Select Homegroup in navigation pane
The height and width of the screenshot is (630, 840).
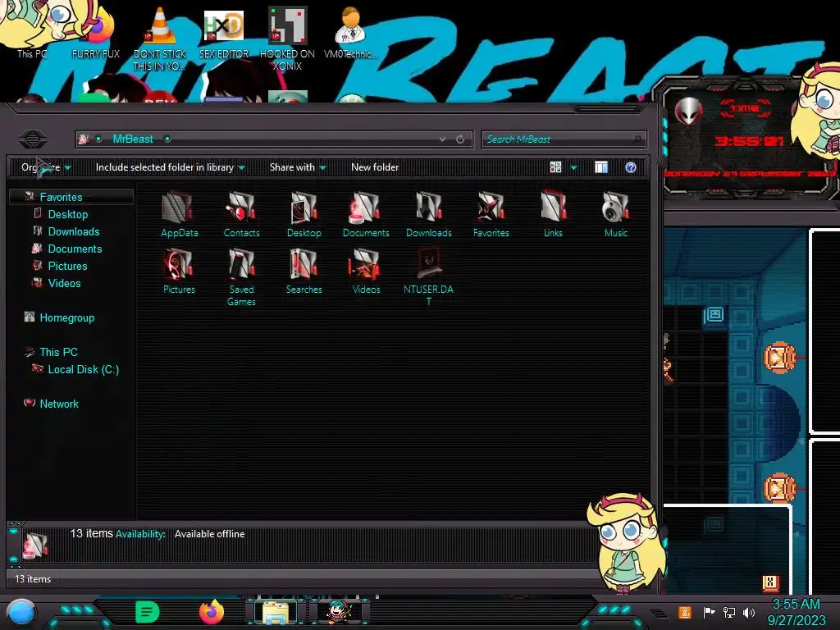pyautogui.click(x=67, y=317)
